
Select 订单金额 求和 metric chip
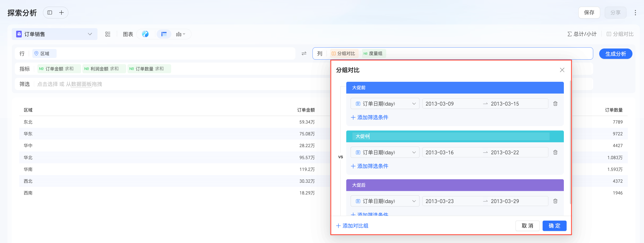coord(59,69)
